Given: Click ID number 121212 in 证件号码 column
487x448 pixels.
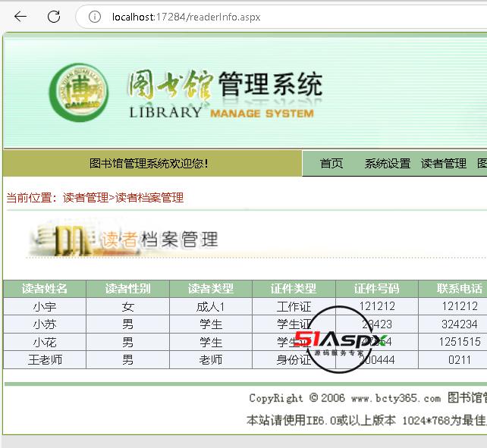Looking at the screenshot, I should tap(377, 306).
